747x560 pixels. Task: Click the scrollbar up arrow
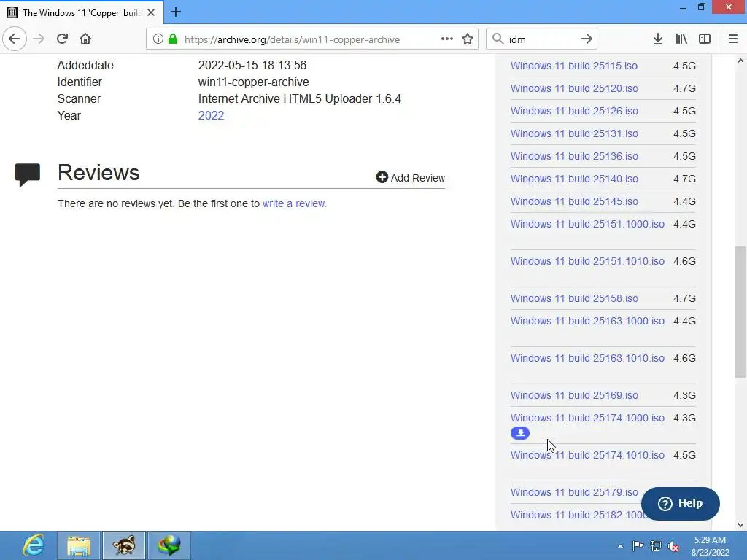pos(740,61)
